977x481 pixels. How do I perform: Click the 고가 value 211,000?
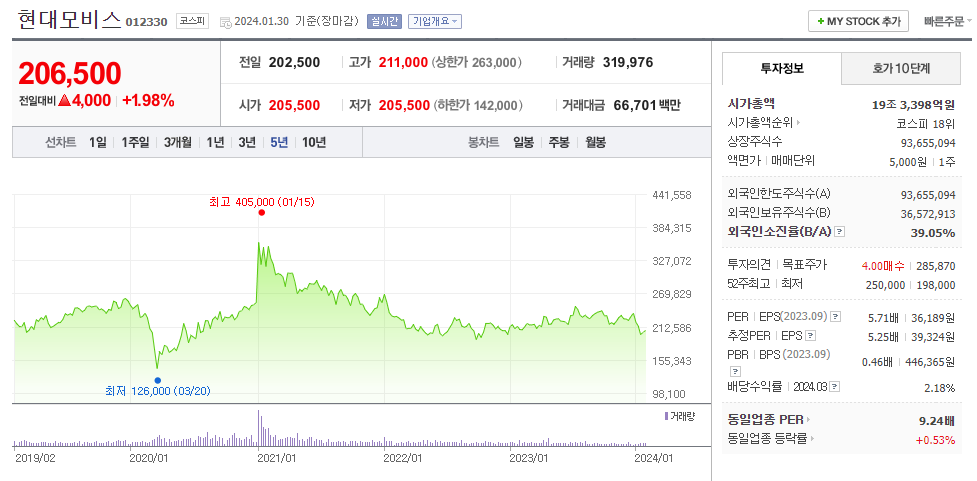[x=403, y=62]
